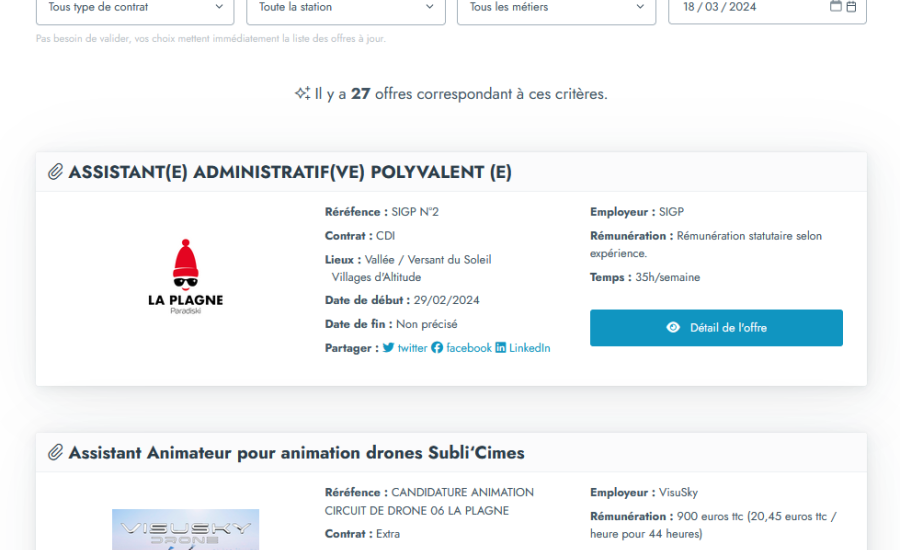Click the "Détail de l'offre" button
The width and height of the screenshot is (900, 550).
[x=716, y=328]
